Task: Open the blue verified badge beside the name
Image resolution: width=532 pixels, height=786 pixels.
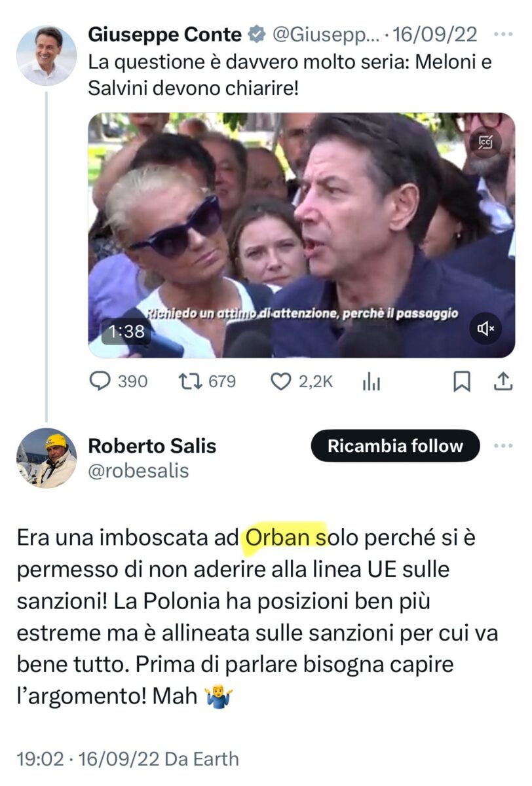Action: click(x=253, y=34)
